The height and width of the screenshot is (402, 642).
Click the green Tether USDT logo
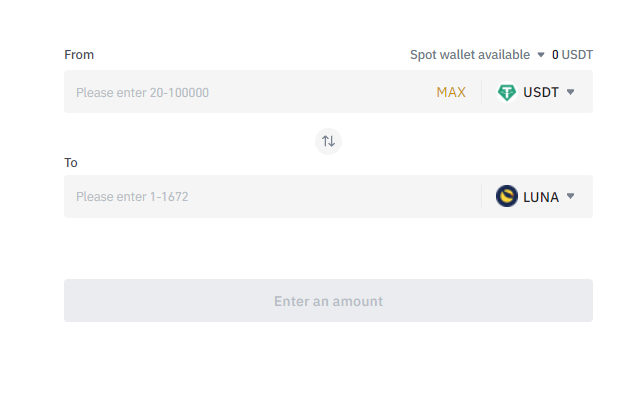pyautogui.click(x=506, y=92)
